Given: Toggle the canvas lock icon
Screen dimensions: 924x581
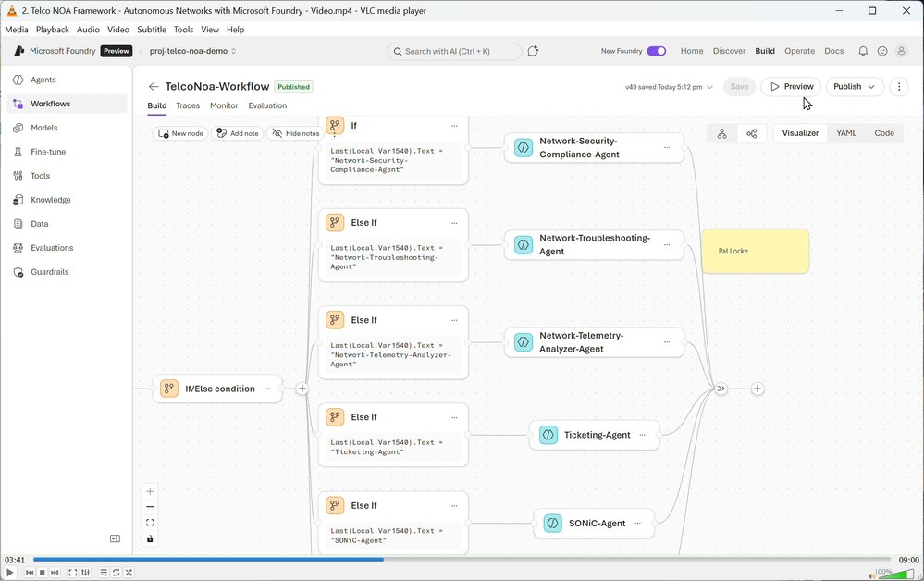Looking at the screenshot, I should click(150, 539).
